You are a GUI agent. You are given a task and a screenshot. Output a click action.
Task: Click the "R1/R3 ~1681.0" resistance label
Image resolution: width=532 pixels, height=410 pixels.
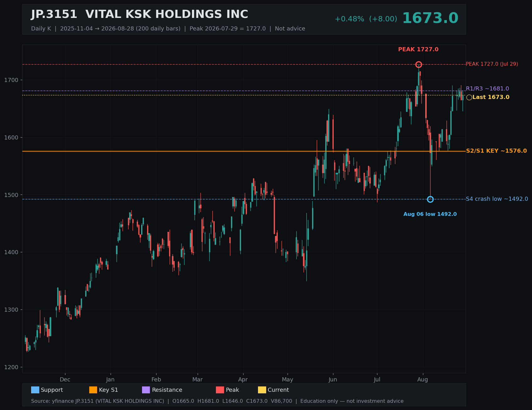click(487, 89)
